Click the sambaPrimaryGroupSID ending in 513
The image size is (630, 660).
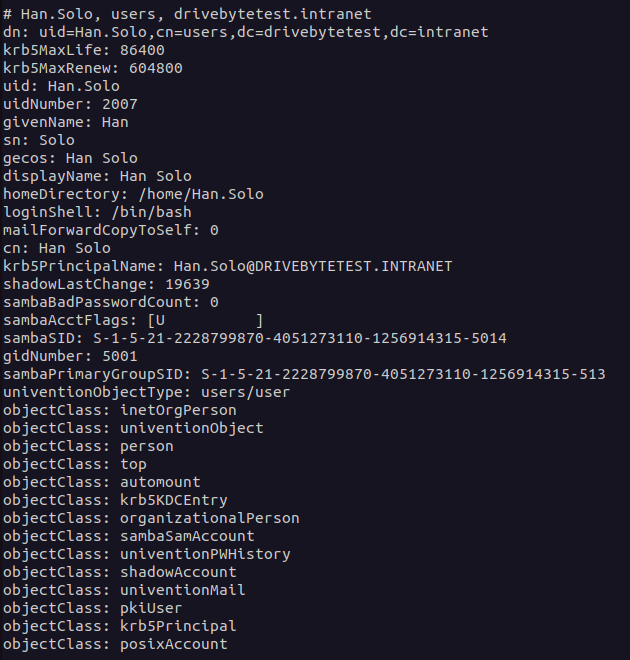[x=403, y=375]
